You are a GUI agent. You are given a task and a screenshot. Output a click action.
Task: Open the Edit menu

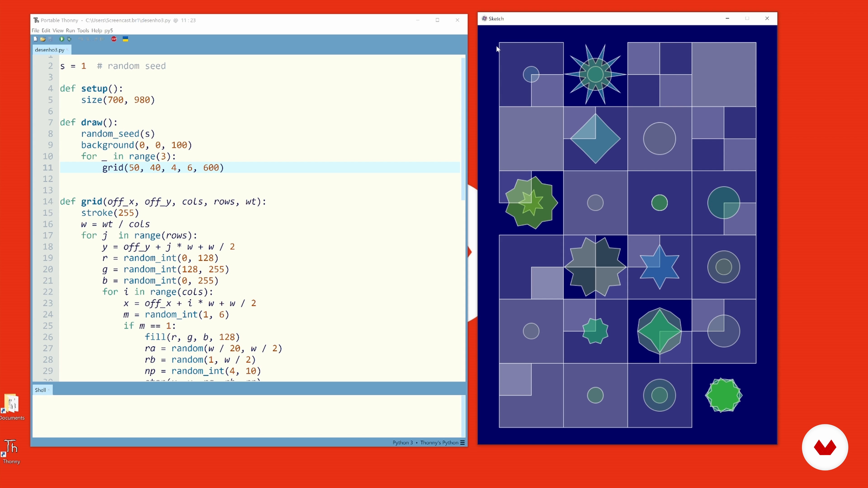[46, 30]
